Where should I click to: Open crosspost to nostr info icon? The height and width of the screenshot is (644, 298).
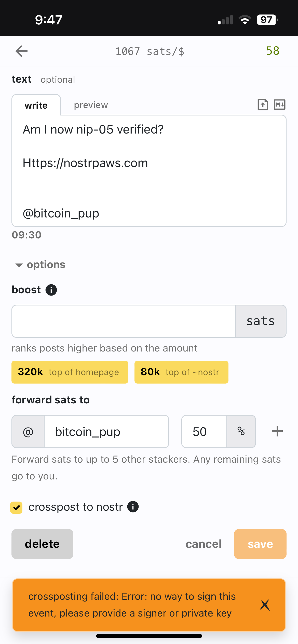133,507
